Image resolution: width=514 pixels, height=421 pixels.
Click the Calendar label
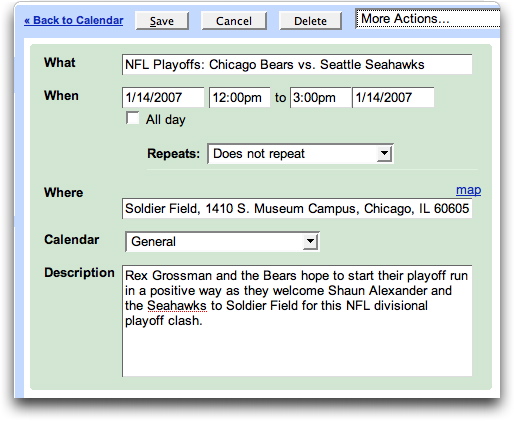pos(72,240)
